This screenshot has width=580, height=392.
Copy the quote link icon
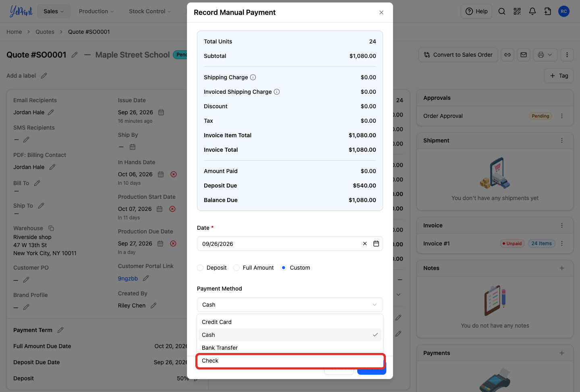507,55
